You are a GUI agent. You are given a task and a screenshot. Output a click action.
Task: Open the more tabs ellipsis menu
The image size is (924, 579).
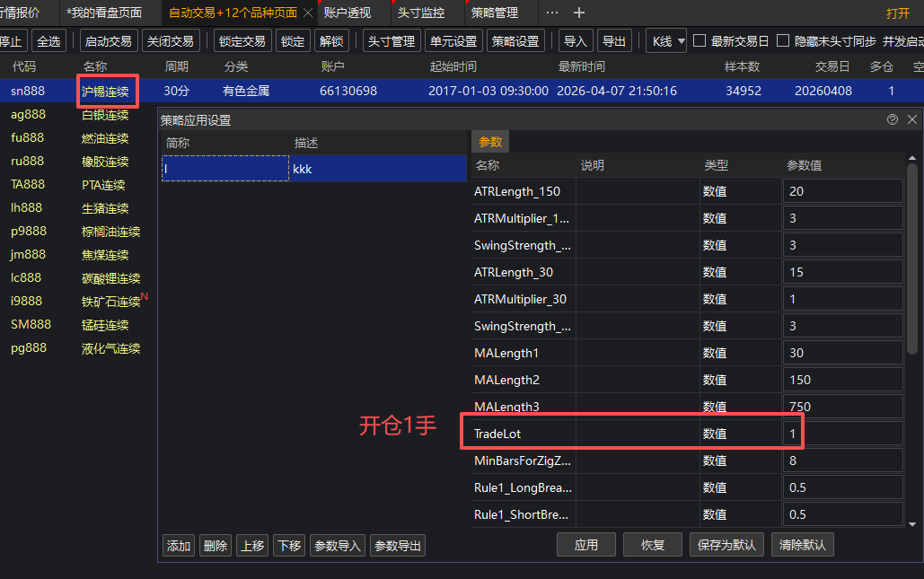point(552,13)
